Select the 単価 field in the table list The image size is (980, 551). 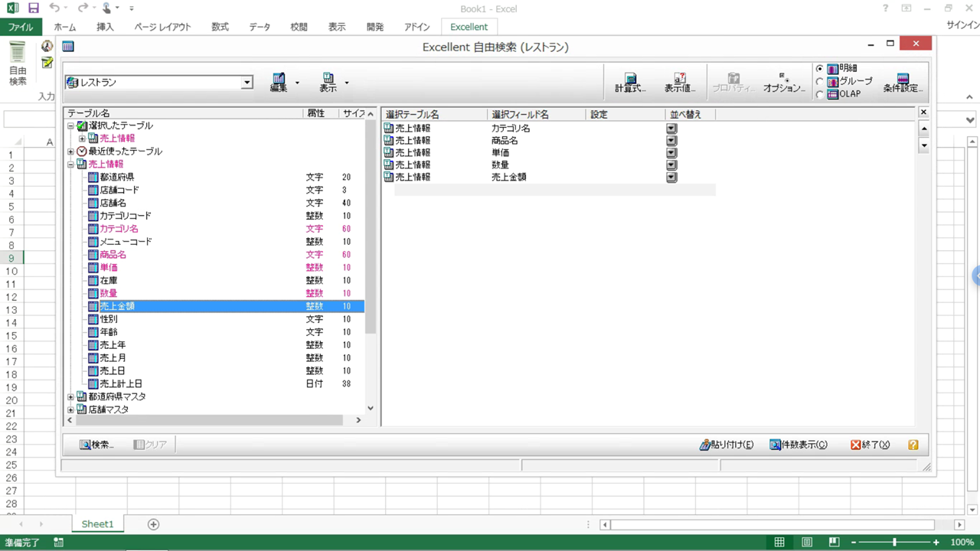click(109, 267)
